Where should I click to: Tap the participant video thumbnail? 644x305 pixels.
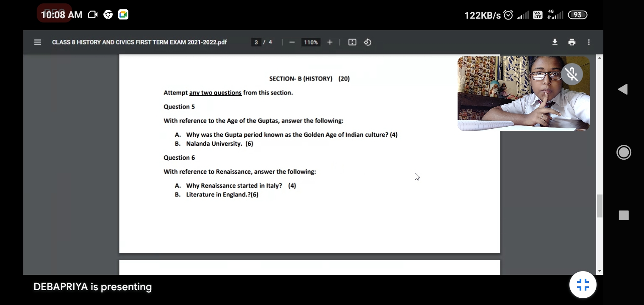524,93
